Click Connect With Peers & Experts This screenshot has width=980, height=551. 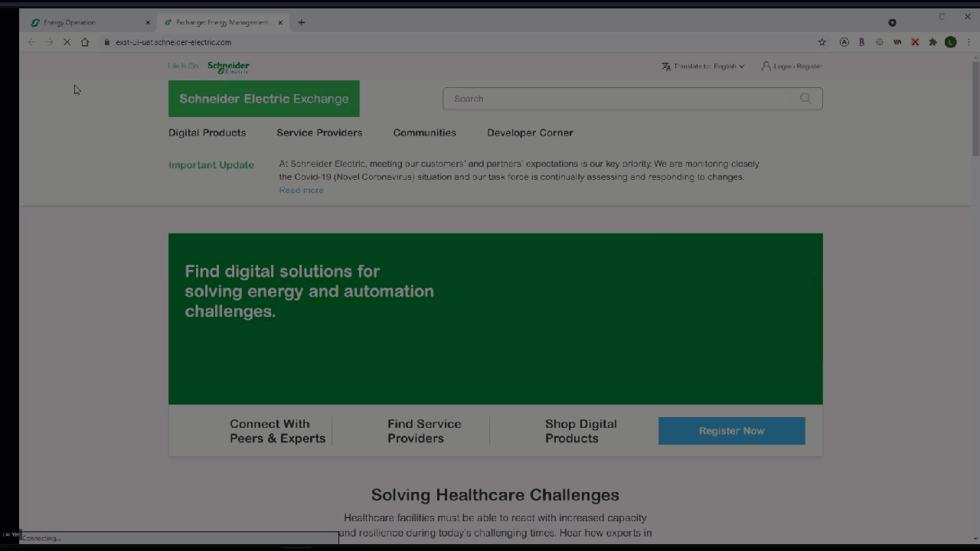pyautogui.click(x=277, y=431)
